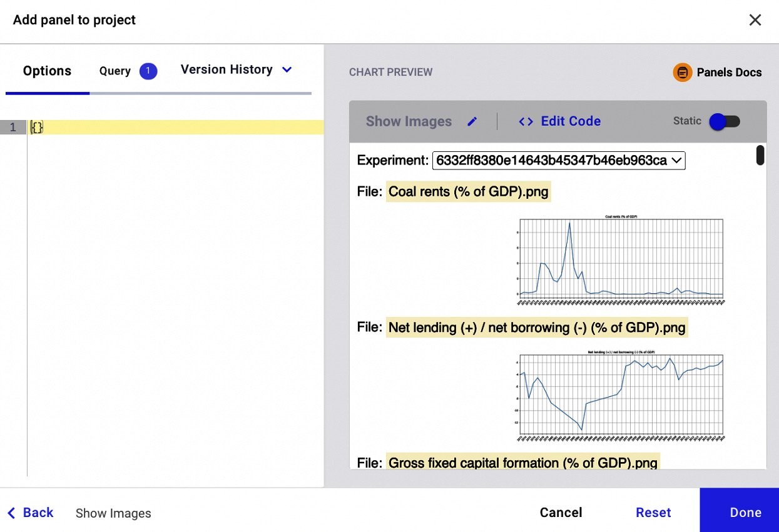The width and height of the screenshot is (779, 532).
Task: Click the Cancel button
Action: pos(561,513)
